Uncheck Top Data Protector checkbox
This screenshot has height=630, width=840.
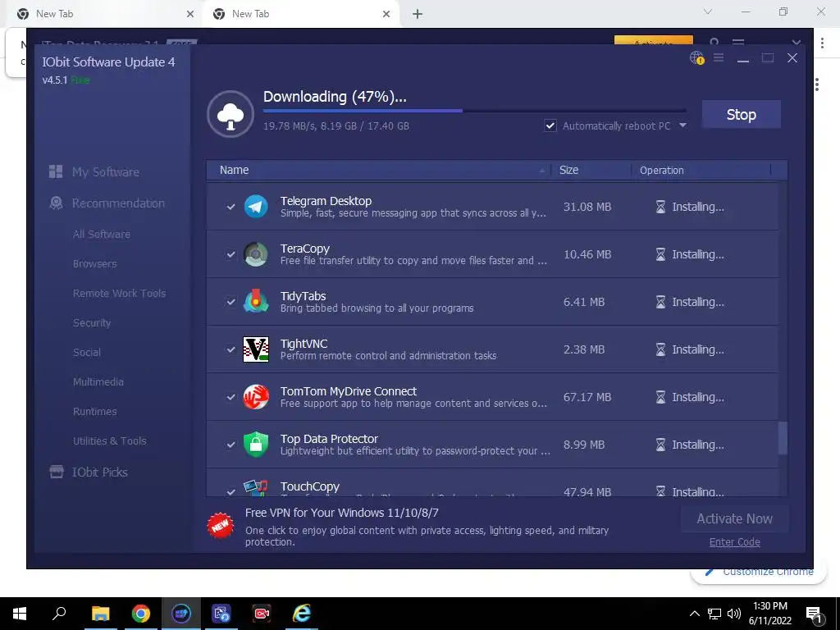(x=231, y=445)
